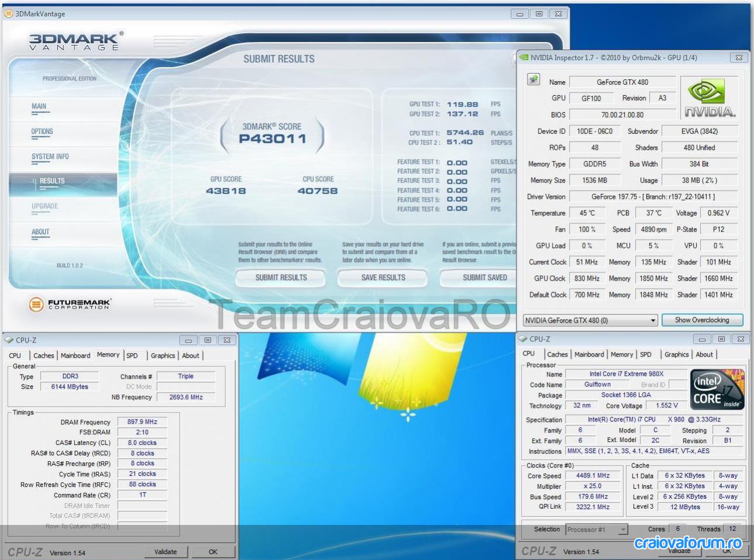Switch to Mainboard tab in left CPU-Z
This screenshot has width=754, height=560.
(75, 355)
